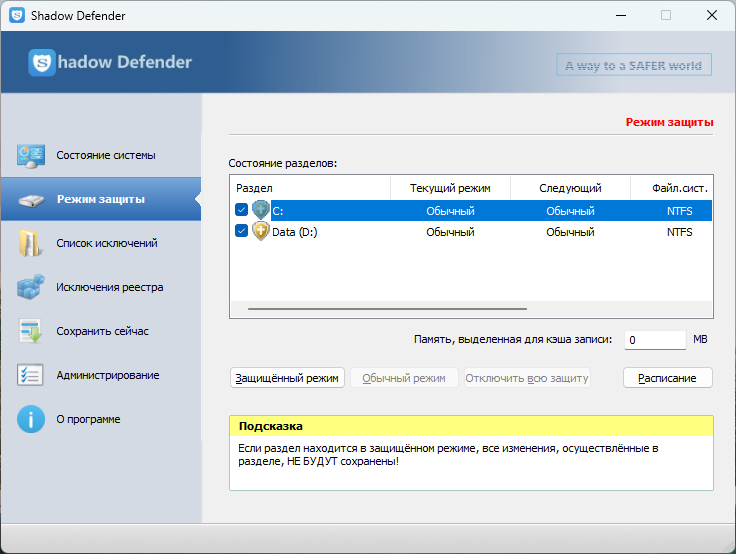This screenshot has height=554, width=736.
Task: Click Обычный current mode cell for C:
Action: tap(450, 211)
